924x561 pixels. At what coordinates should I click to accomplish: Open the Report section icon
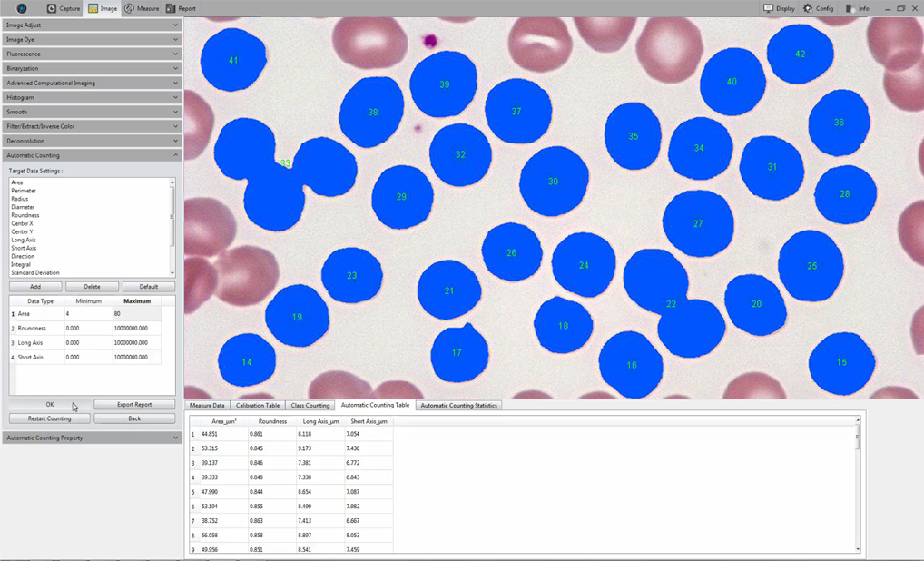[171, 8]
